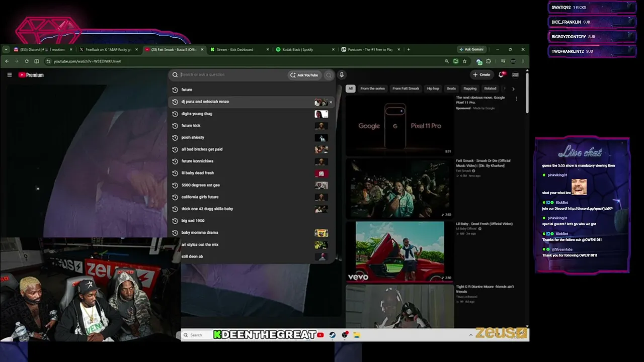Select 'digits young thug' suggestion
Screen dimensions: 644x362
coord(252,114)
